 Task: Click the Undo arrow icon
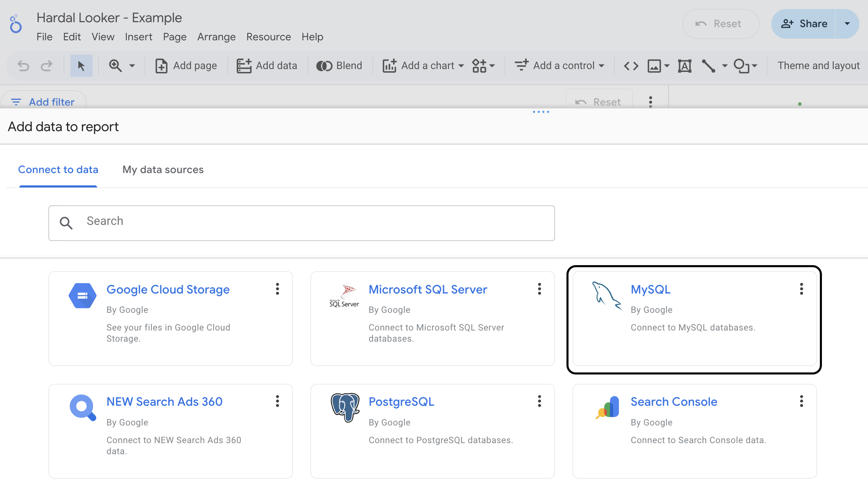point(23,65)
